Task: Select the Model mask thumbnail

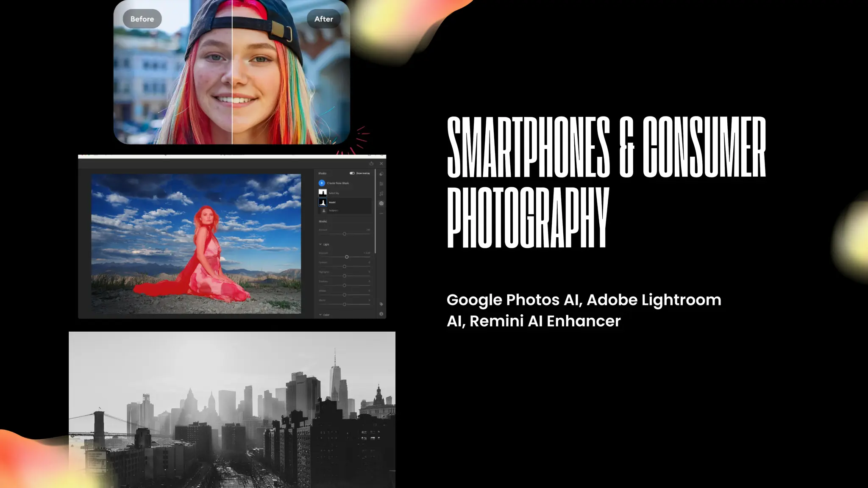Action: (x=323, y=202)
